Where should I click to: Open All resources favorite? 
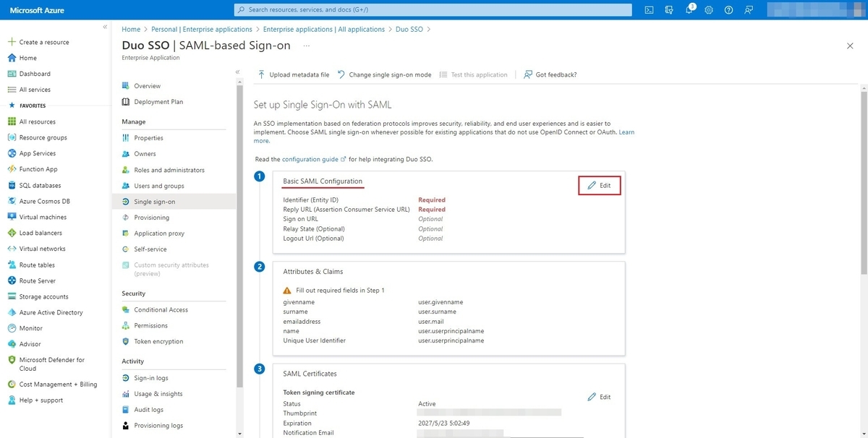click(x=37, y=121)
